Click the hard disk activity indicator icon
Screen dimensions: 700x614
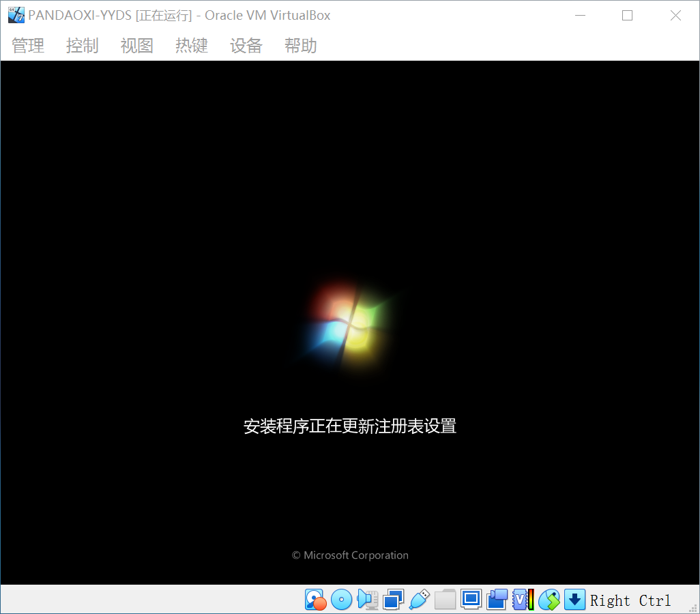[x=316, y=600]
